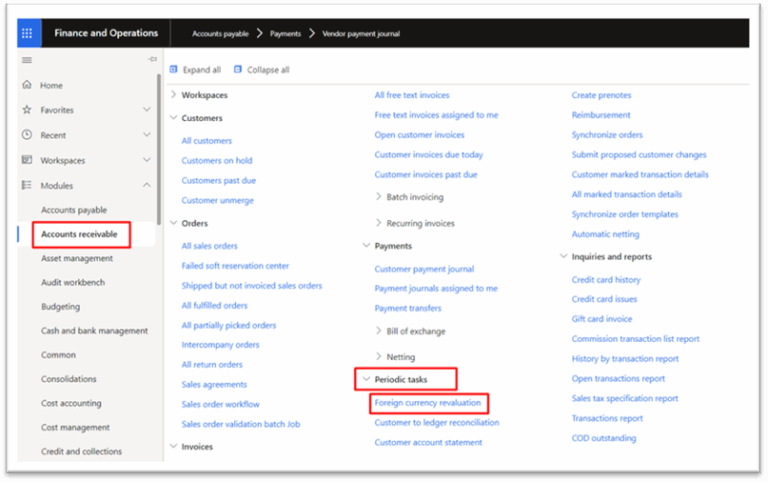Collapse the Periodic tasks section
768x482 pixels.
(x=366, y=379)
